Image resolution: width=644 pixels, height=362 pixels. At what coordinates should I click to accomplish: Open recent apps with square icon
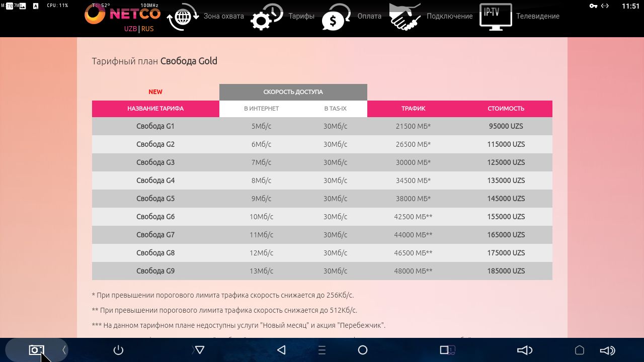point(444,350)
